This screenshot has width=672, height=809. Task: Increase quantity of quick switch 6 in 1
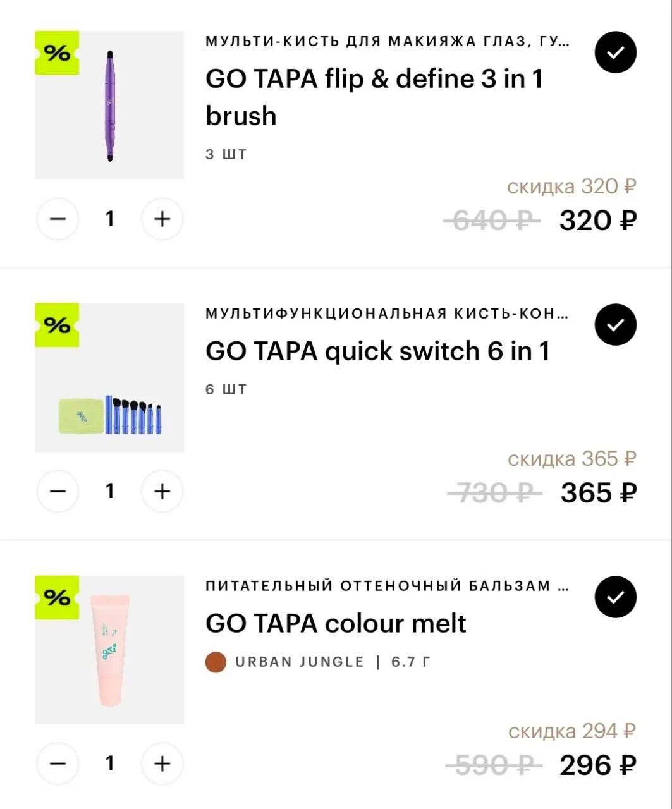pyautogui.click(x=162, y=491)
